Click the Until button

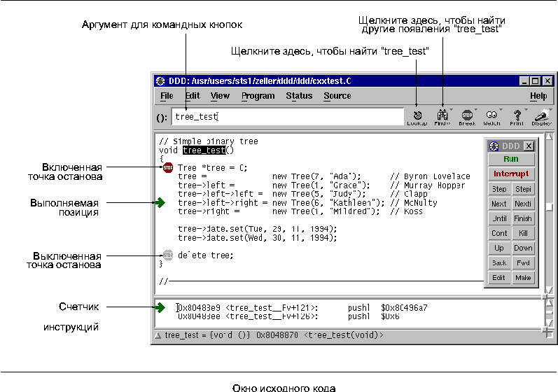tap(499, 218)
